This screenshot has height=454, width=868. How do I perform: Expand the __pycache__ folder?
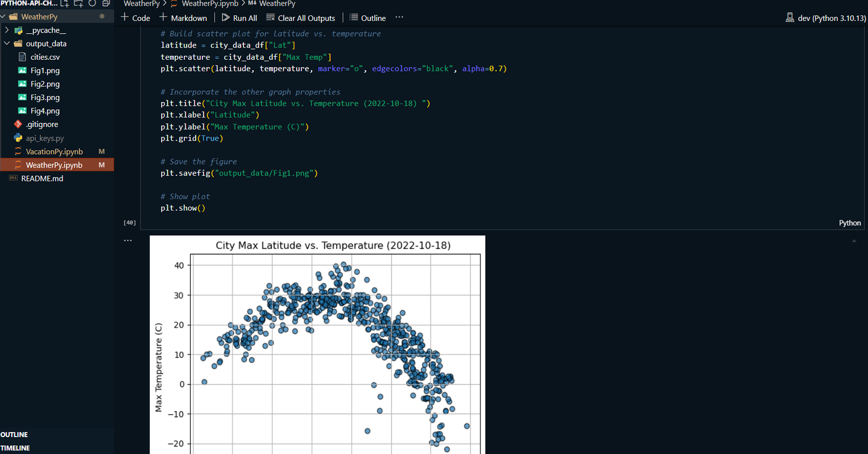pyautogui.click(x=7, y=30)
